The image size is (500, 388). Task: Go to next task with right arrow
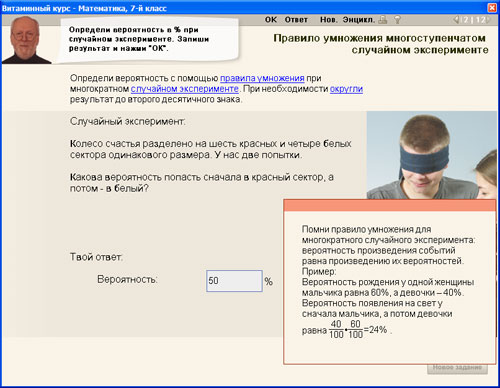(x=488, y=20)
